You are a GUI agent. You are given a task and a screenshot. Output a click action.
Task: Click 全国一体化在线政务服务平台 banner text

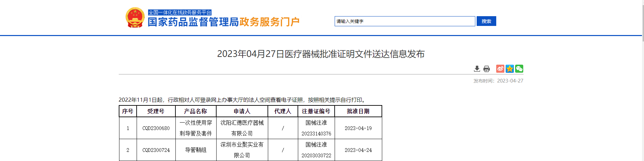pyautogui.click(x=180, y=12)
